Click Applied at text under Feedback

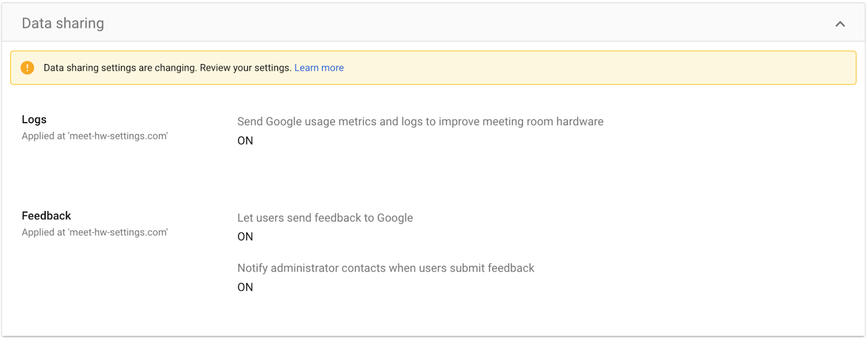click(x=95, y=232)
